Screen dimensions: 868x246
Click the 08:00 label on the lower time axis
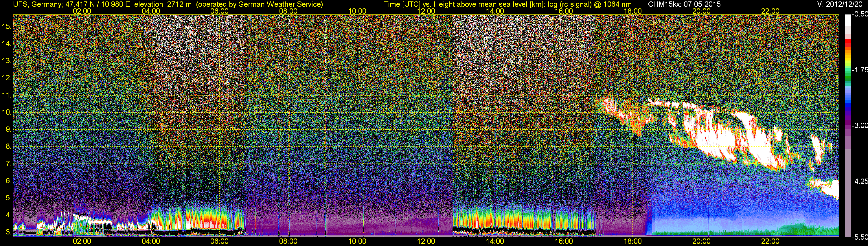(x=288, y=241)
